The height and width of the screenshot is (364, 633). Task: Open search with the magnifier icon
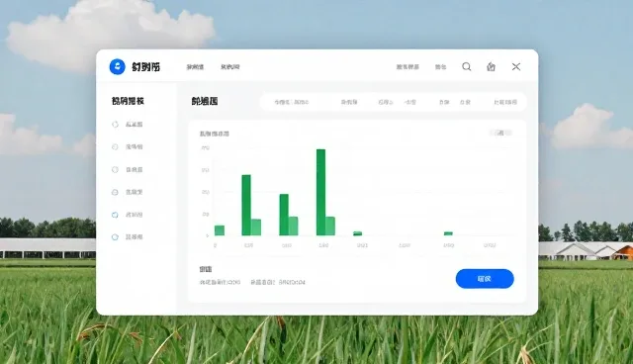(466, 66)
